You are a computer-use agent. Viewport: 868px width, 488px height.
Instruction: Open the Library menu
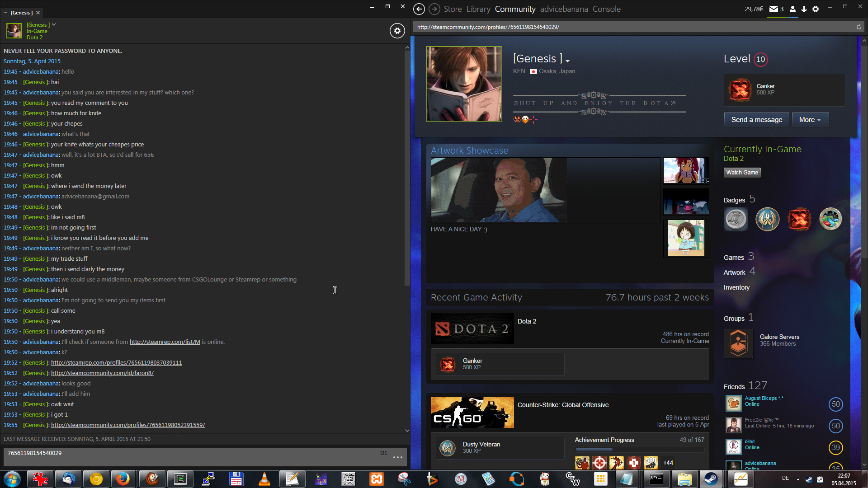[x=478, y=9]
